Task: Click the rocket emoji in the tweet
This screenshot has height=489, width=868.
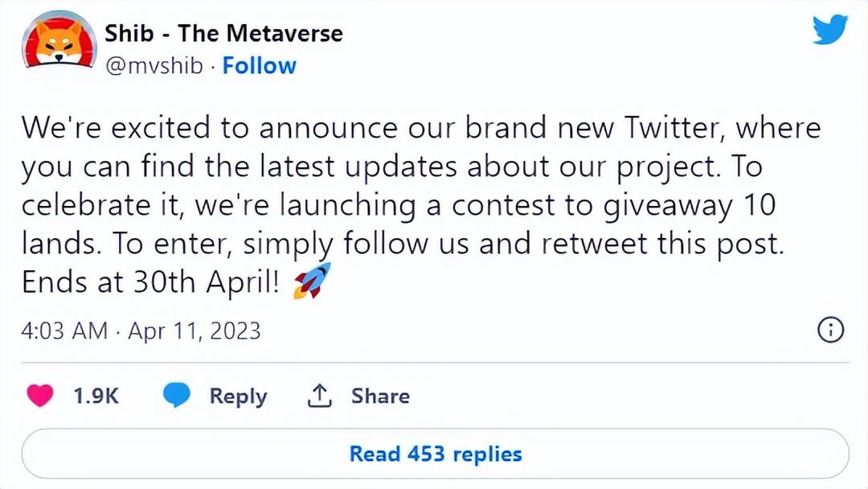Action: click(x=312, y=281)
